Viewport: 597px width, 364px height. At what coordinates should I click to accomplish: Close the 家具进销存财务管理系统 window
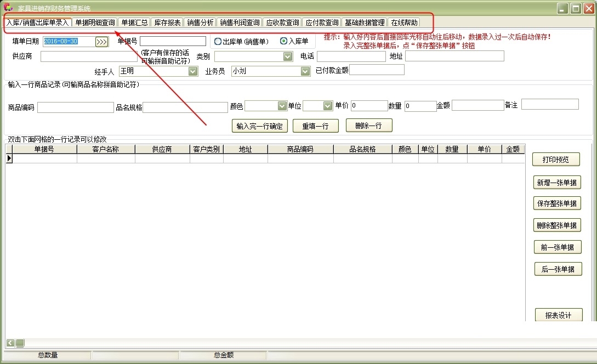click(x=589, y=8)
